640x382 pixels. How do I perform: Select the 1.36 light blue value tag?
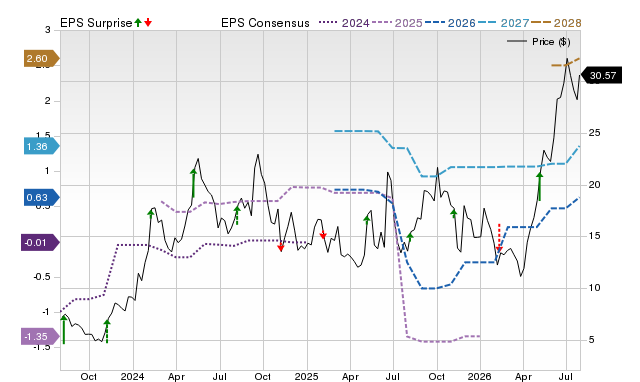[x=42, y=147]
